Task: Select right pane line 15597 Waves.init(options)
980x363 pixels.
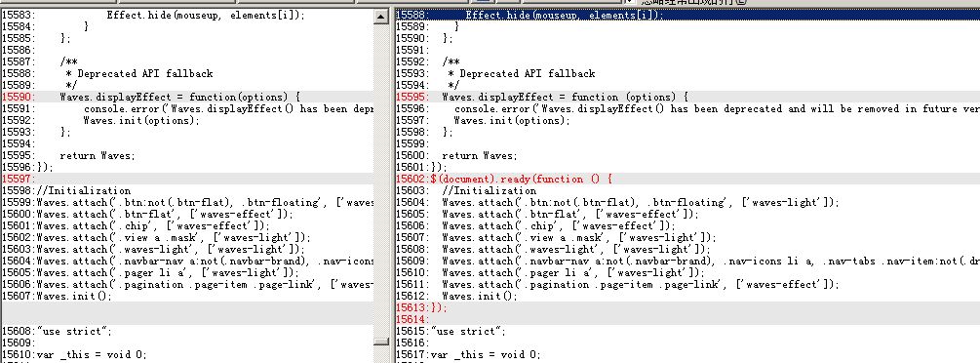Action: pos(687,121)
